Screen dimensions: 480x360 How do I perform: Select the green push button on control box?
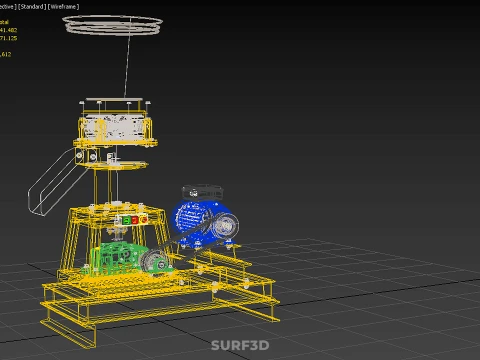126,220
